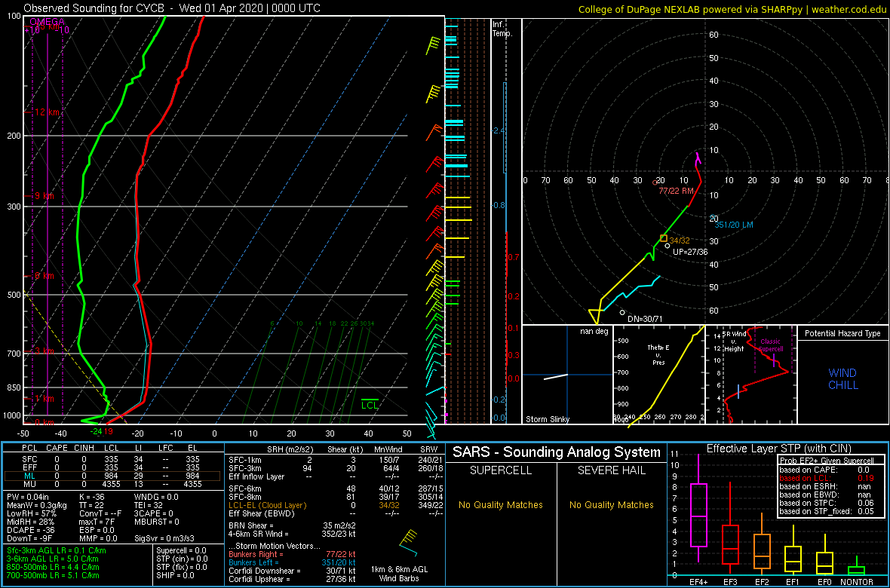The image size is (890, 588).
Task: Click the 'Supercell = 0.0' composite value
Action: pos(183,550)
